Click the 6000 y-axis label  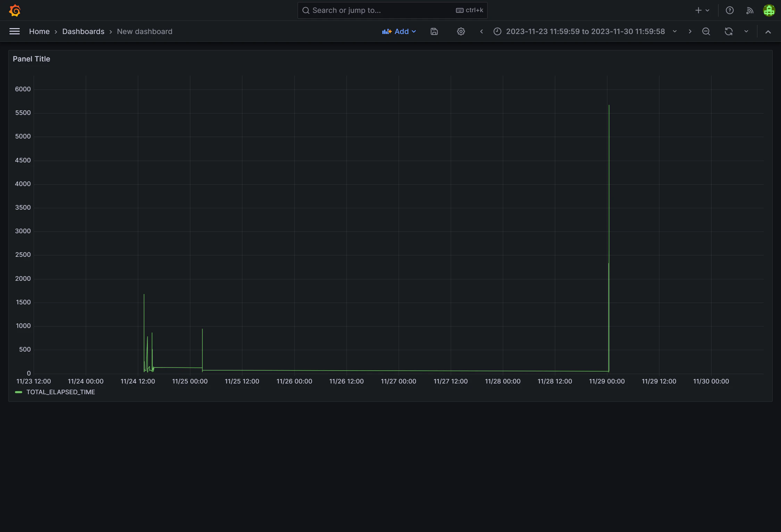[23, 89]
